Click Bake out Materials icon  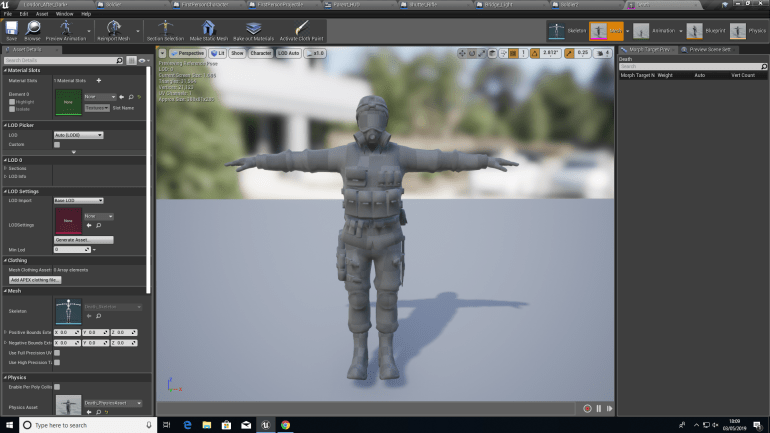(x=253, y=31)
